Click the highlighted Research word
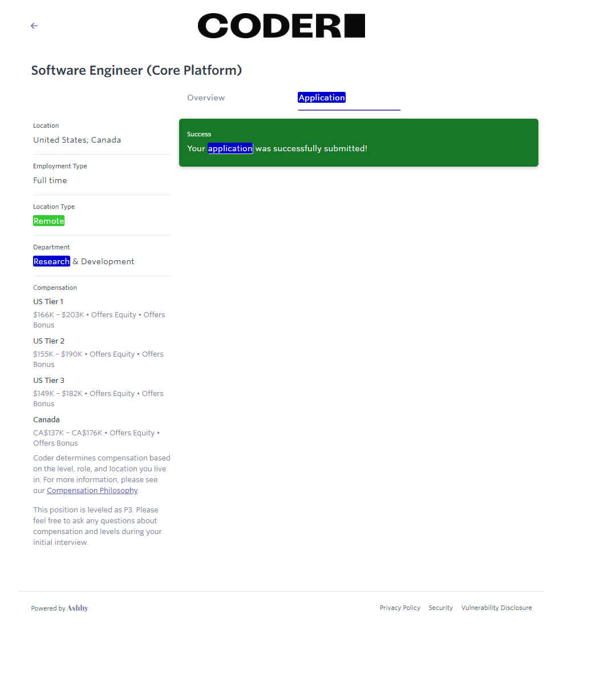The height and width of the screenshot is (695, 616). (51, 261)
